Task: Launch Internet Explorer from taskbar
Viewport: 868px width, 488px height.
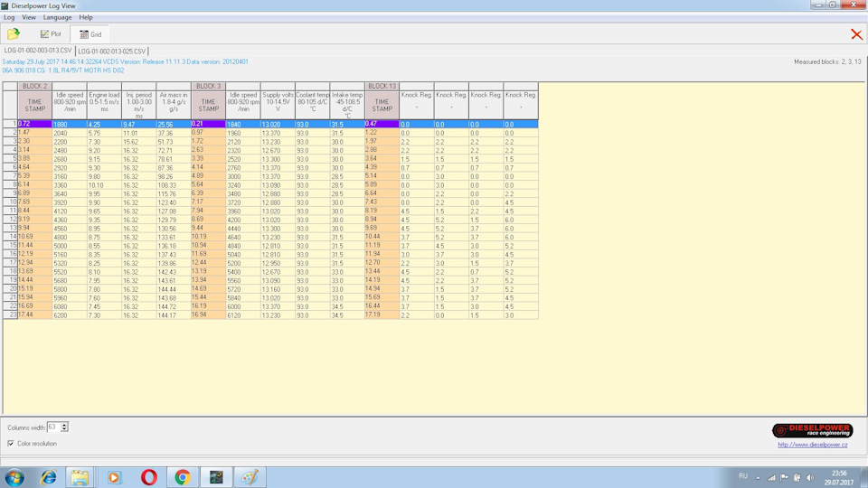Action: pos(48,477)
